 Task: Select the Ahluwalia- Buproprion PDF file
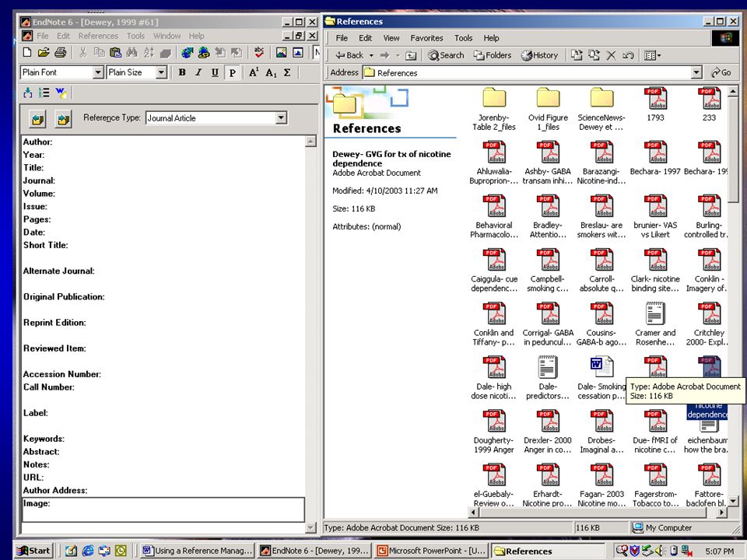point(493,163)
